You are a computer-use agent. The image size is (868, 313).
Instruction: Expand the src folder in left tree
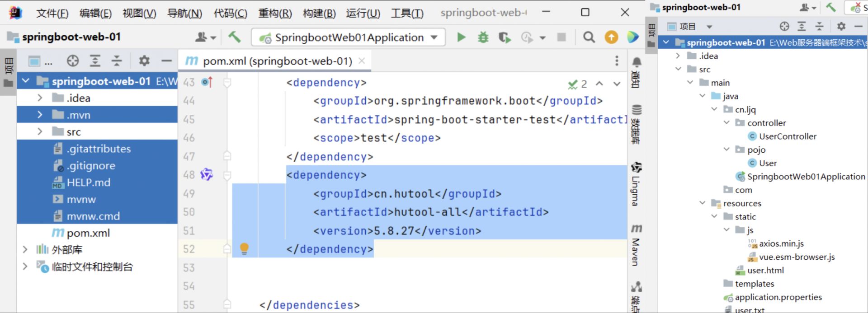click(40, 131)
